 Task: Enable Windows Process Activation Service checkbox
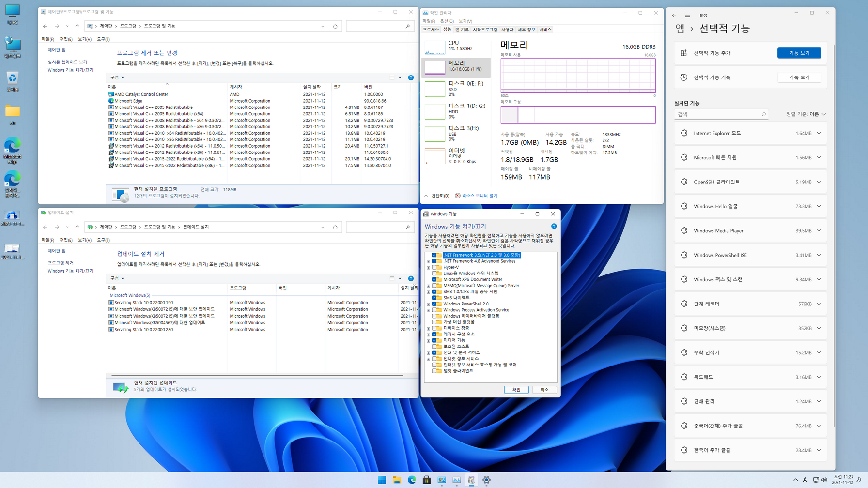click(x=434, y=310)
